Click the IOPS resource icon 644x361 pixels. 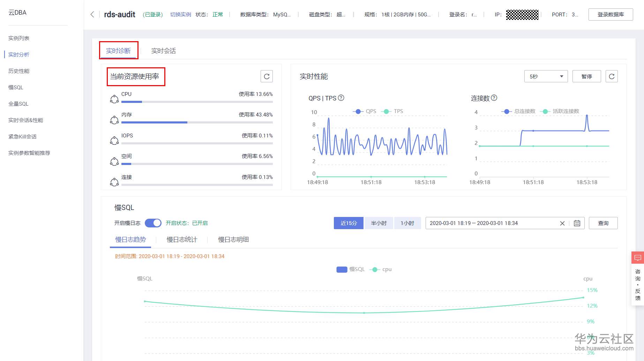[114, 141]
